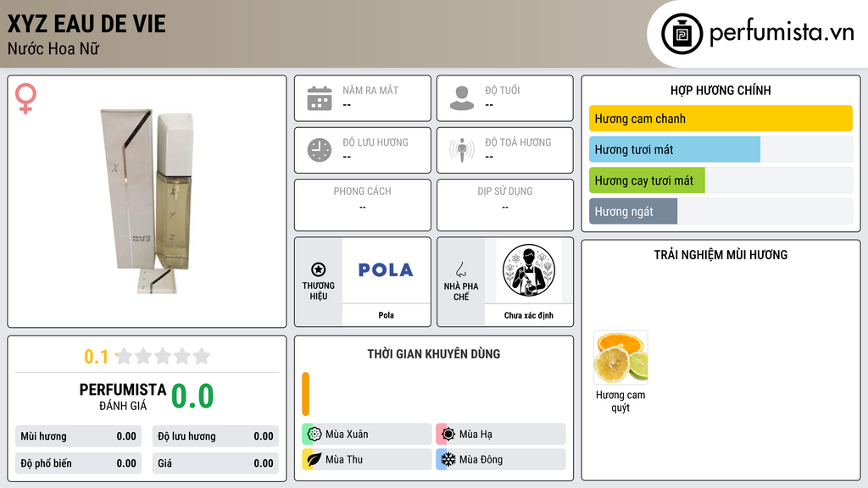
Task: Click the sillage icon for Độ toả hương
Action: 462,150
